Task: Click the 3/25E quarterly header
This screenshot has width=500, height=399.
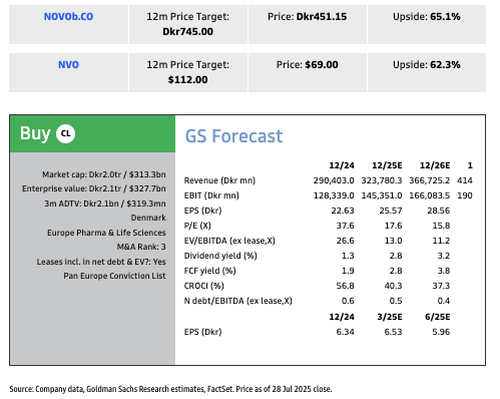Action: click(x=390, y=317)
